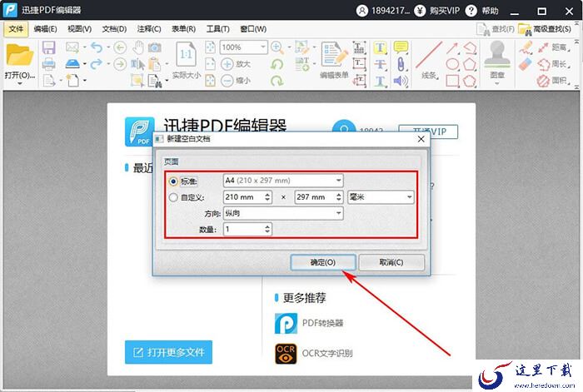The width and height of the screenshot is (583, 392).
Task: Click the 编辑表单 edit form icon
Action: point(334,61)
